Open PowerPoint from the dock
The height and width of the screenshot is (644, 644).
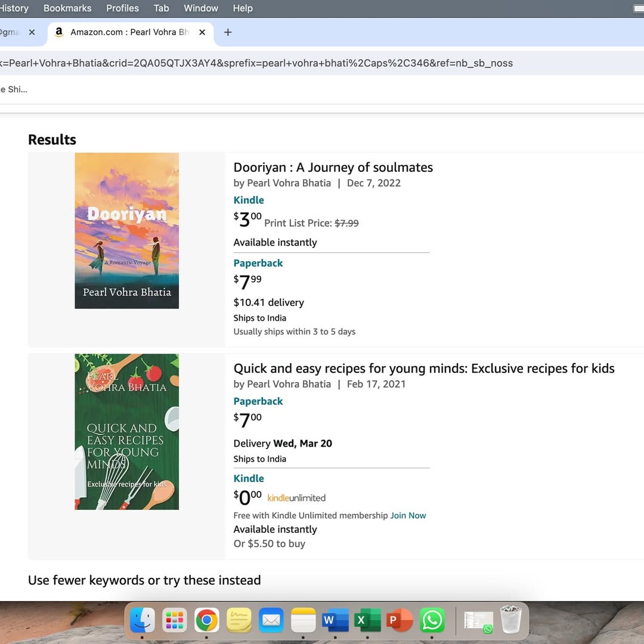[400, 621]
